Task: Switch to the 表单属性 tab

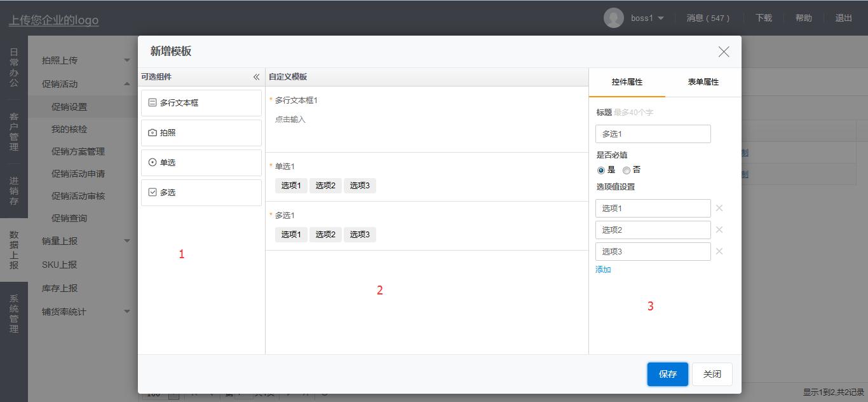Action: (703, 82)
